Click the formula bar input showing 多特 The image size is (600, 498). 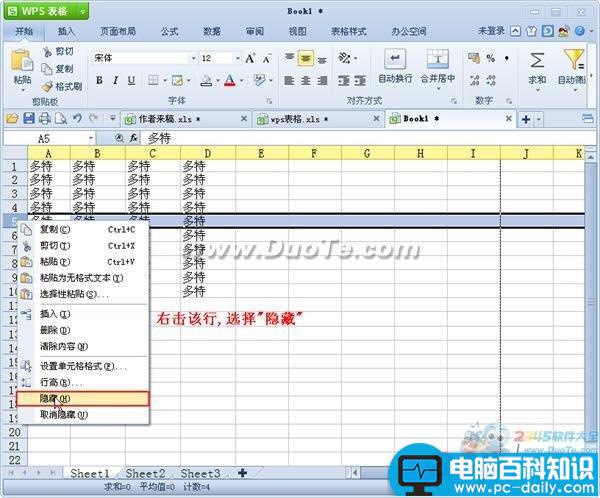tap(367, 138)
